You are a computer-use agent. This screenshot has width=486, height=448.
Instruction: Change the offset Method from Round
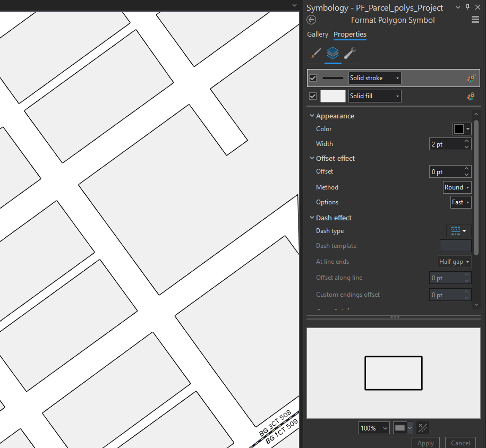pos(457,187)
